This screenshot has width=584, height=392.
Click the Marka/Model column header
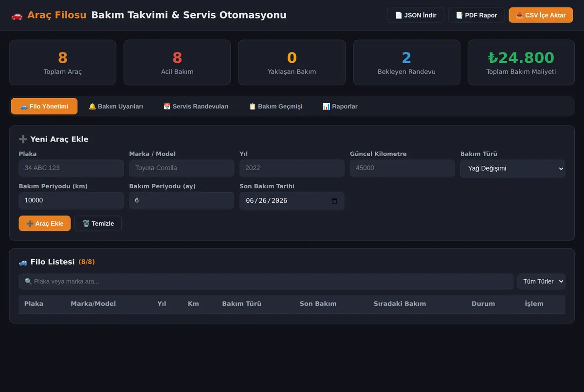pos(93,303)
